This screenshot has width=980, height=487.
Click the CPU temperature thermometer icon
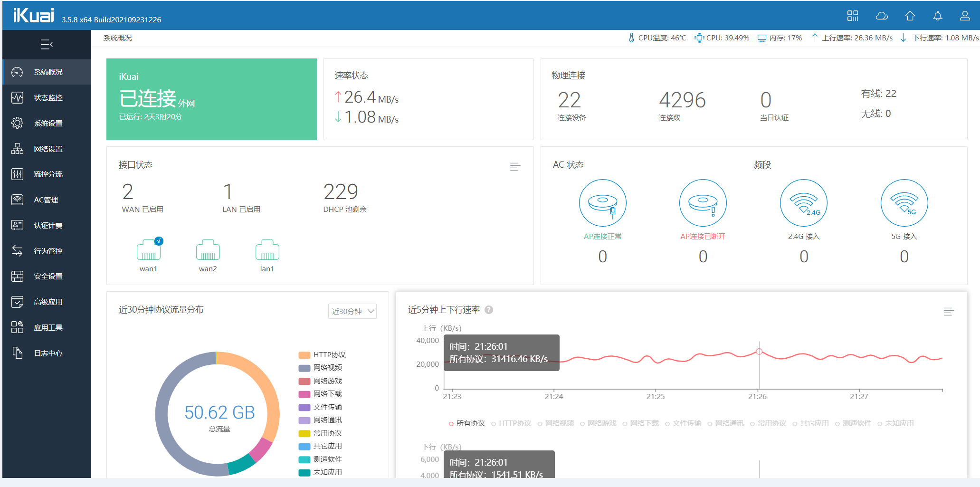point(631,38)
